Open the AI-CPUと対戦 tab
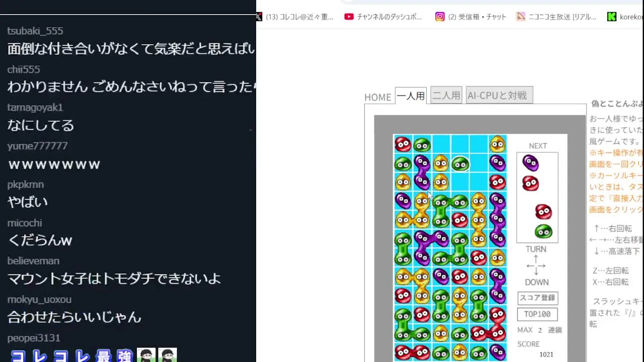Image resolution: width=644 pixels, height=362 pixels. [x=499, y=95]
